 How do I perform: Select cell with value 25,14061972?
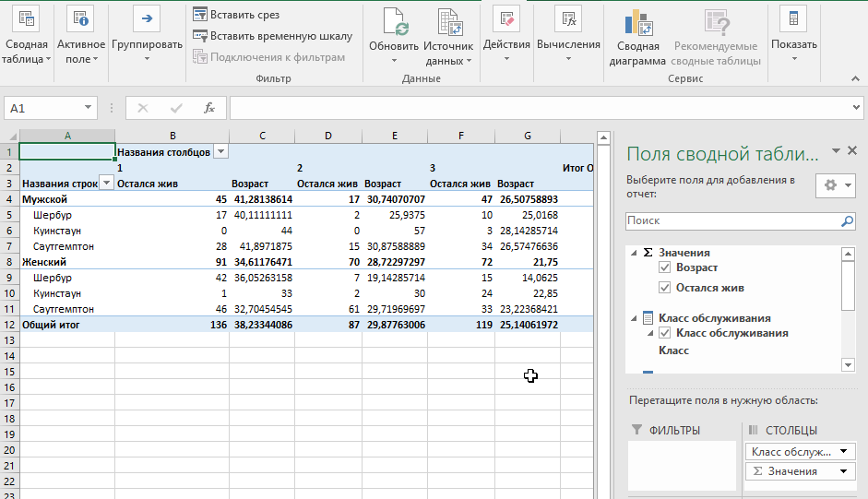tap(528, 325)
